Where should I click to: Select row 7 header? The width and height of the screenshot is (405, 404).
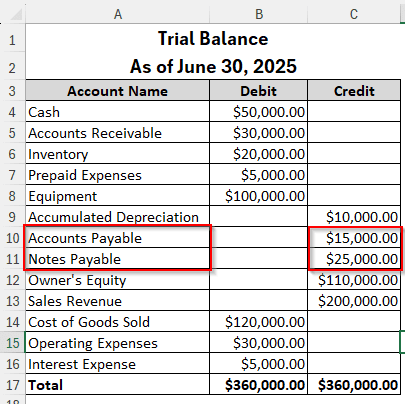13,175
